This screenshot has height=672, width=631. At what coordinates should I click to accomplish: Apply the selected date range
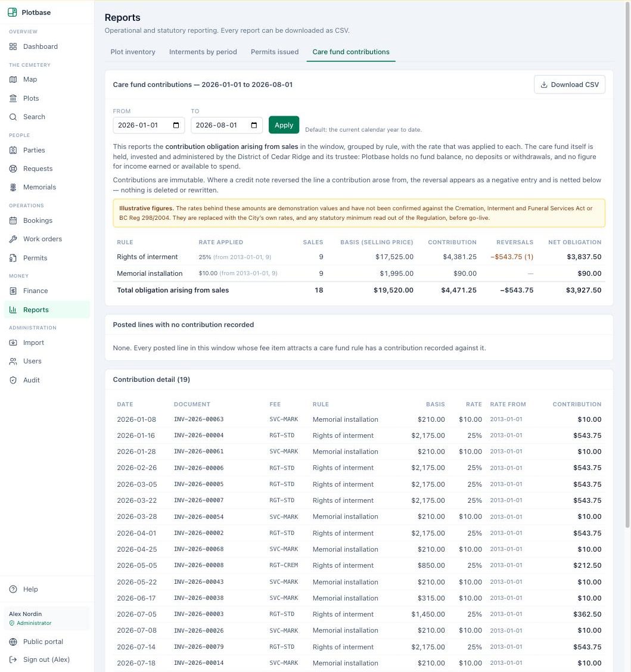pos(284,125)
